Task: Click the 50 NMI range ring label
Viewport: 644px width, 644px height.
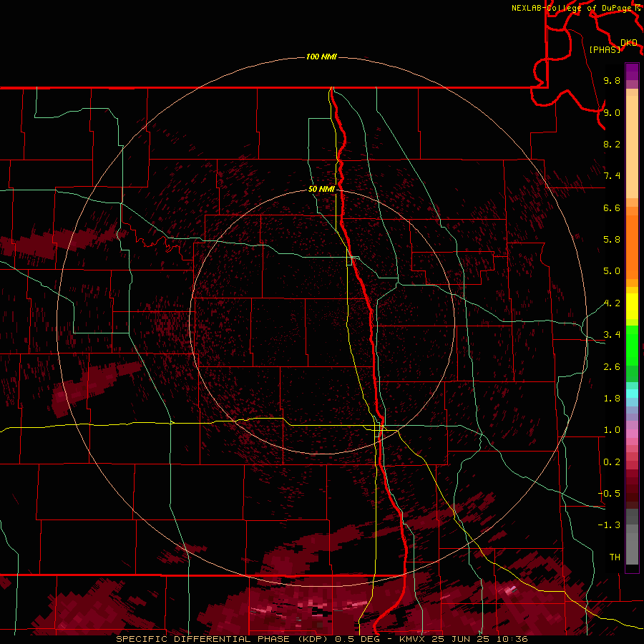Action: point(321,189)
